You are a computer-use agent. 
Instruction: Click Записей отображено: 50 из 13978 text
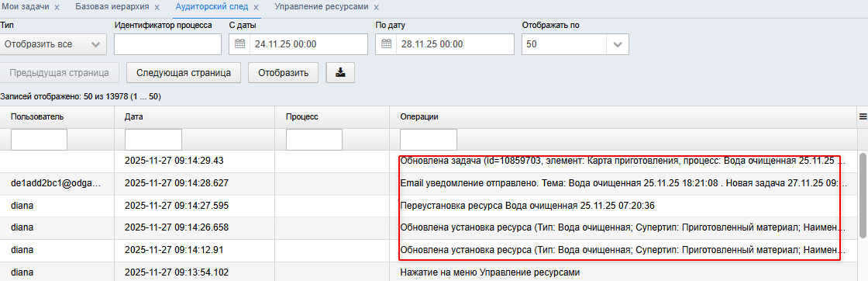click(x=81, y=96)
